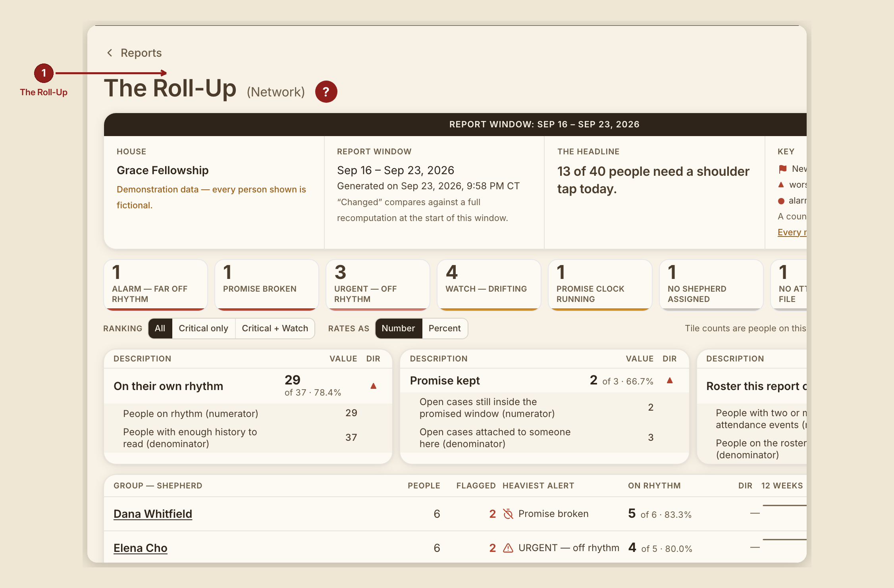Click the Promise broken alert icon in Dana's row
Screen dimensions: 894x588
pos(508,514)
